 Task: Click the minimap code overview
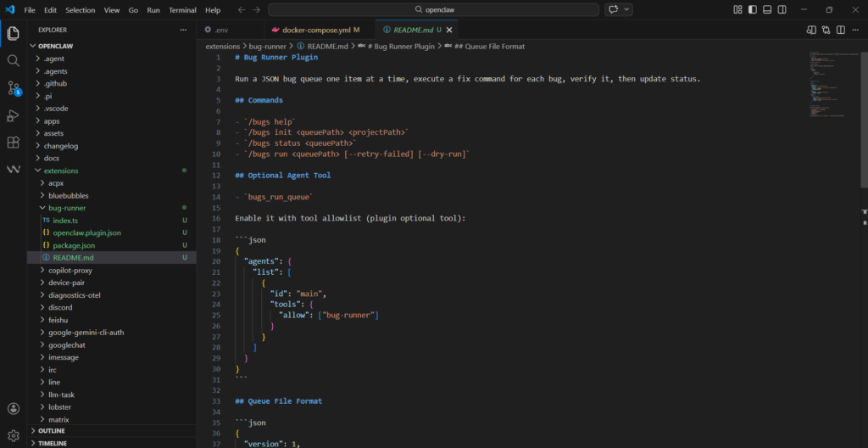pyautogui.click(x=833, y=84)
